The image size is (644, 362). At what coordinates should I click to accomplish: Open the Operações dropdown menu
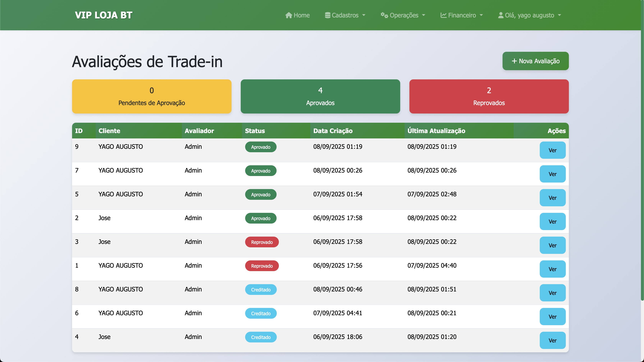pos(403,15)
